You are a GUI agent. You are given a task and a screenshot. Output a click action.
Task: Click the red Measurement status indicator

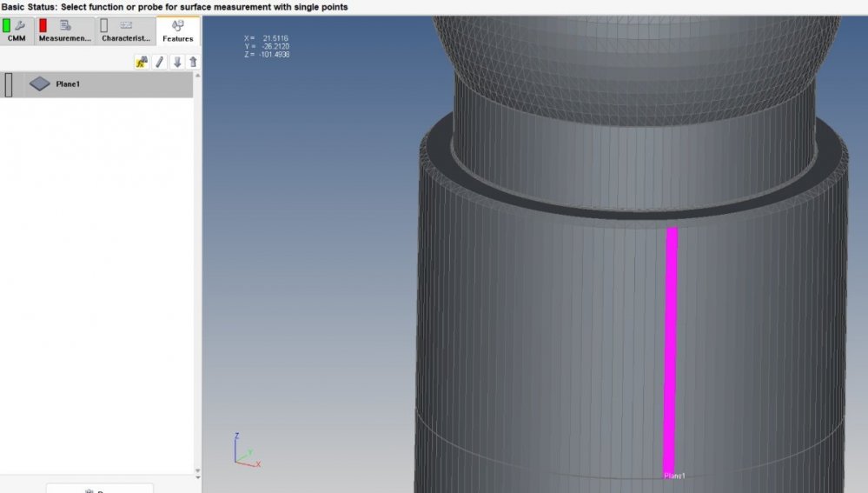[43, 25]
